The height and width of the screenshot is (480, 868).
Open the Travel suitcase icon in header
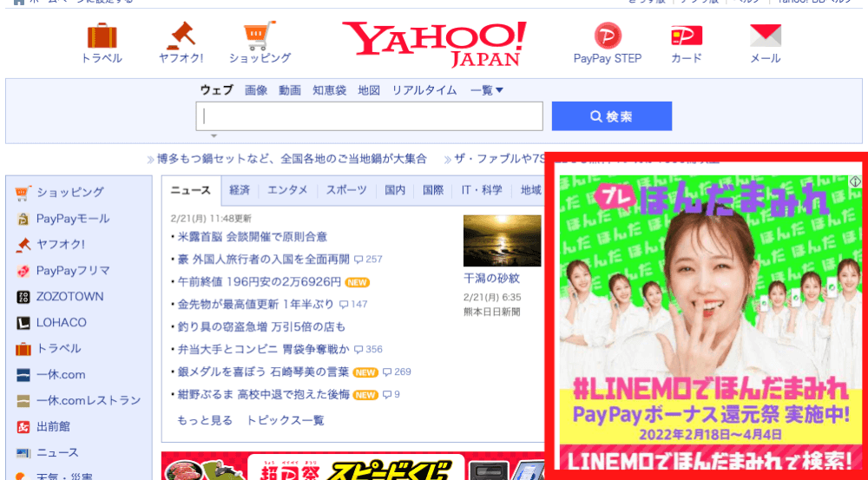[x=102, y=36]
